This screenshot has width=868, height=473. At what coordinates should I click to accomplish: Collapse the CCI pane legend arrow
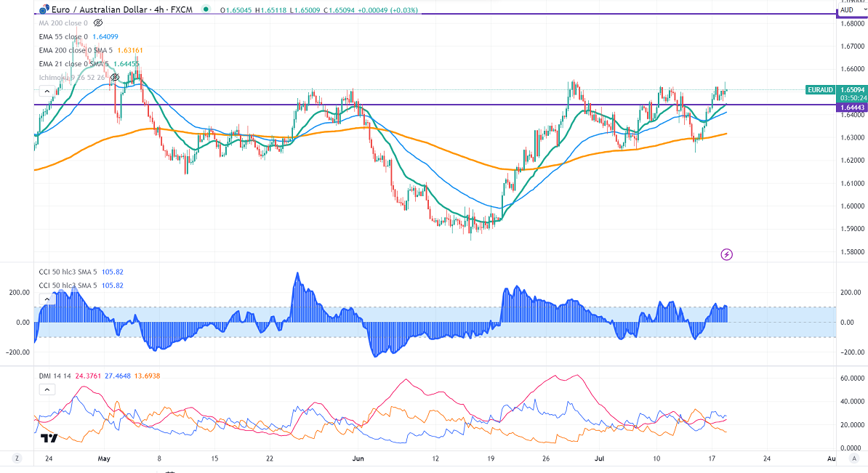pos(47,299)
